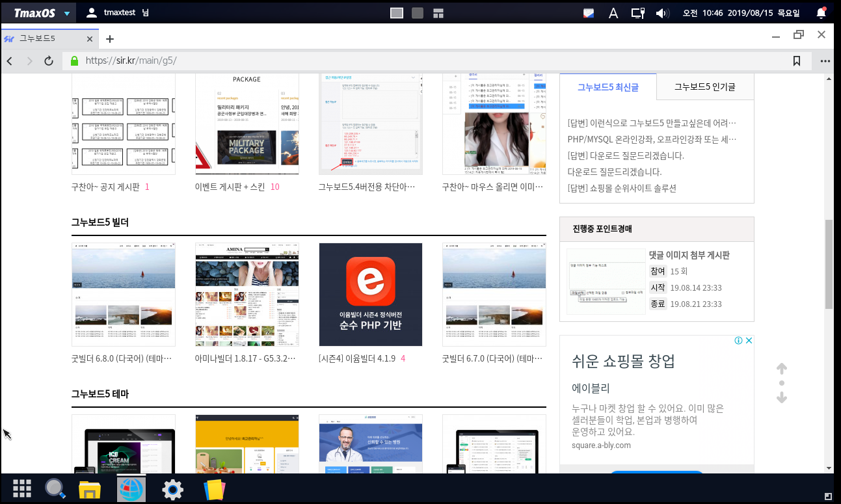This screenshot has height=504, width=841.
Task: Open the settings gear in taskbar
Action: coord(172,489)
